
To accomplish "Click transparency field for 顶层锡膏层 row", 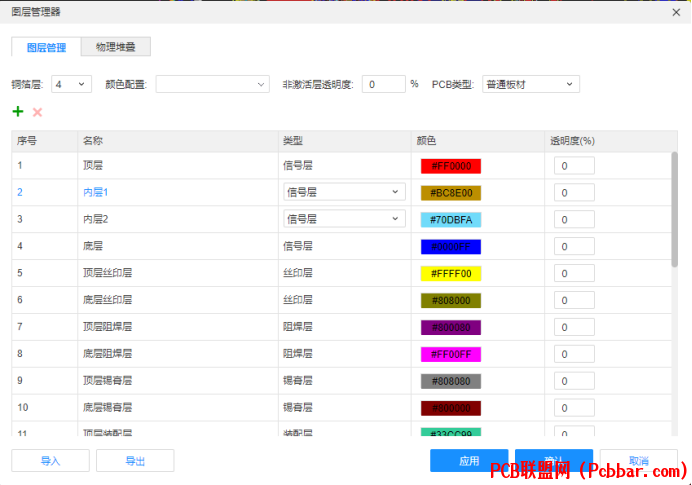I will (574, 381).
